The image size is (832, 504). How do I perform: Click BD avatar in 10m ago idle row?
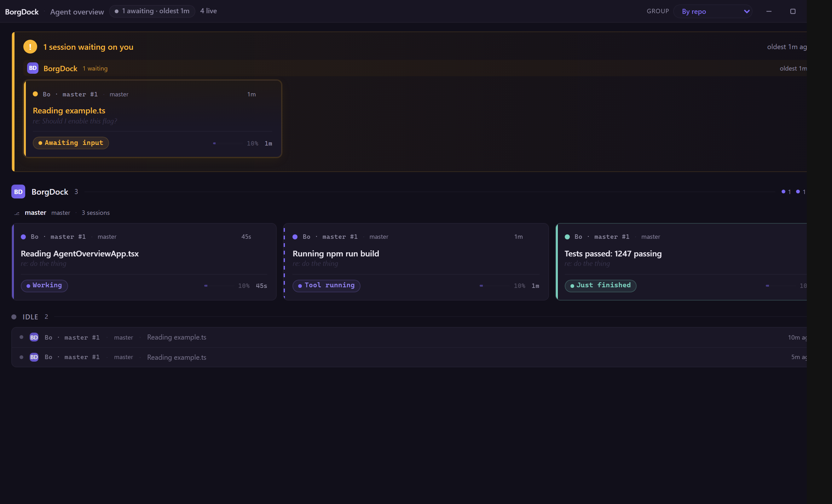[x=34, y=337]
